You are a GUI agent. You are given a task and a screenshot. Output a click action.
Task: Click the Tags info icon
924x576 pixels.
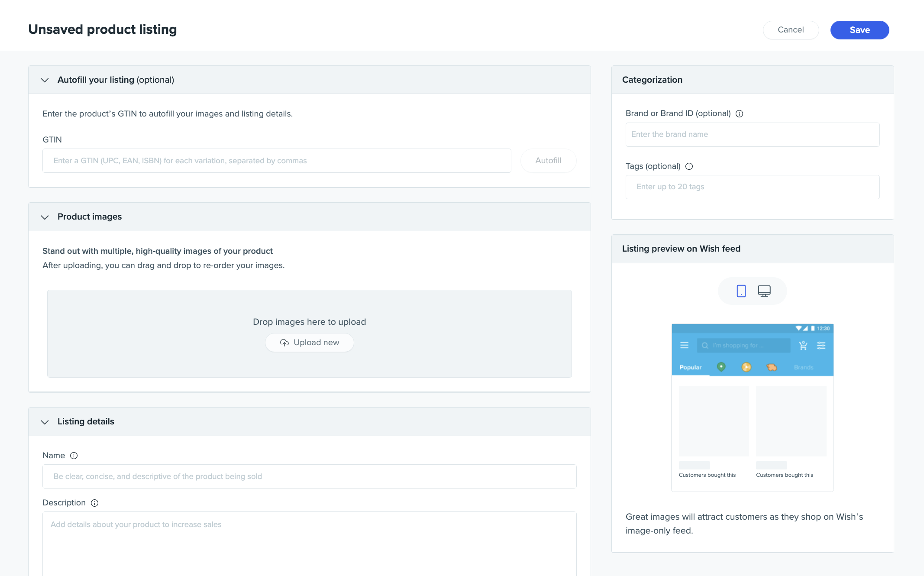point(689,166)
